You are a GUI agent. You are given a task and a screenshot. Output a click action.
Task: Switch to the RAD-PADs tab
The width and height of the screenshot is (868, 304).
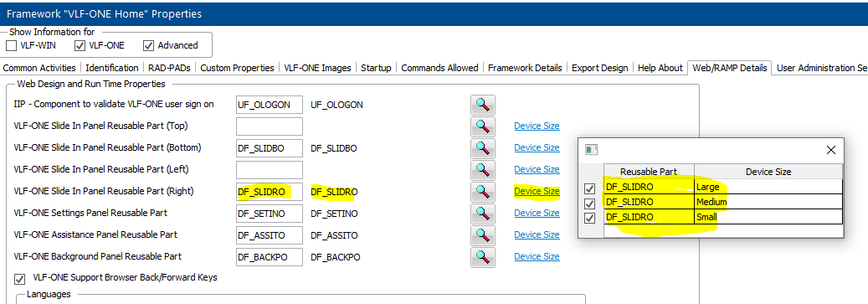tap(169, 68)
